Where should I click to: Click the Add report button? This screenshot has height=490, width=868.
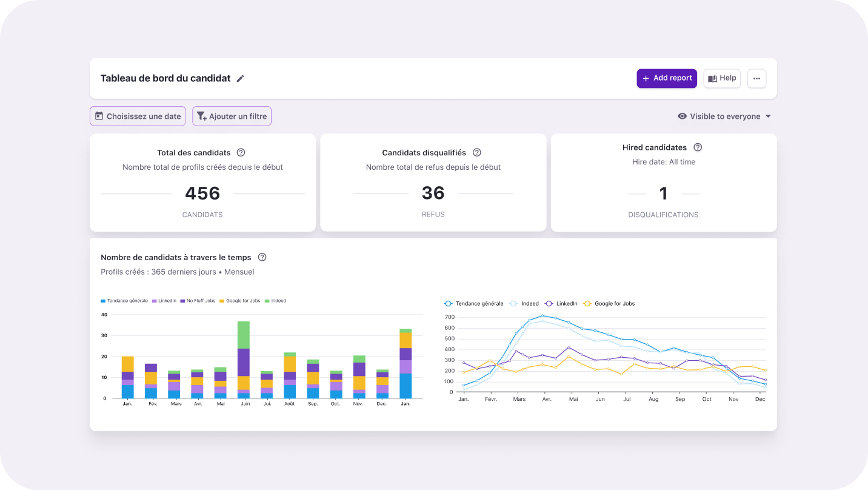tap(666, 78)
